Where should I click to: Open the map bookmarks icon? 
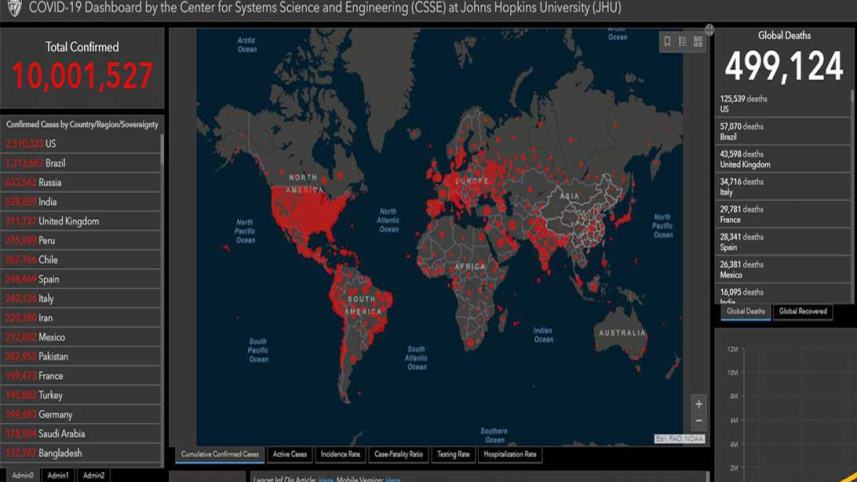point(667,42)
